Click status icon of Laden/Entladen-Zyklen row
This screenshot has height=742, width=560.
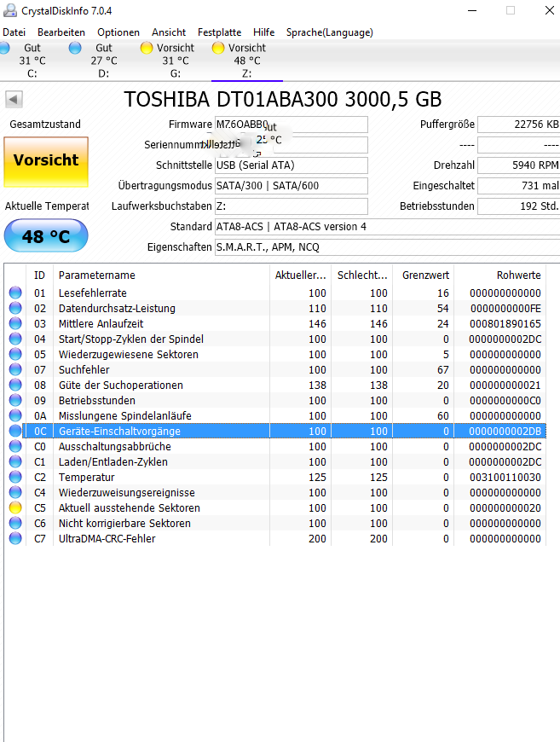click(x=15, y=462)
